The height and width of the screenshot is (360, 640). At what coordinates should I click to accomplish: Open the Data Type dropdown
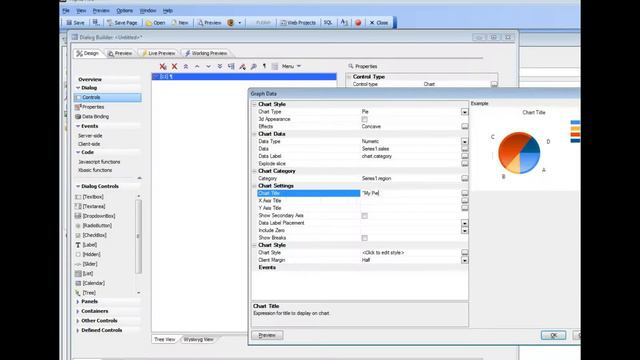[x=464, y=142]
